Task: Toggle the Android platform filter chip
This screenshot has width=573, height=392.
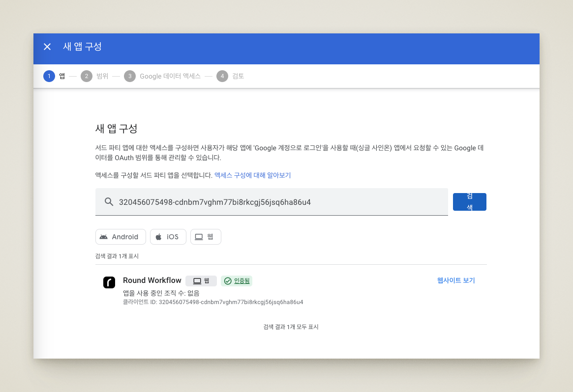Action: [x=121, y=237]
